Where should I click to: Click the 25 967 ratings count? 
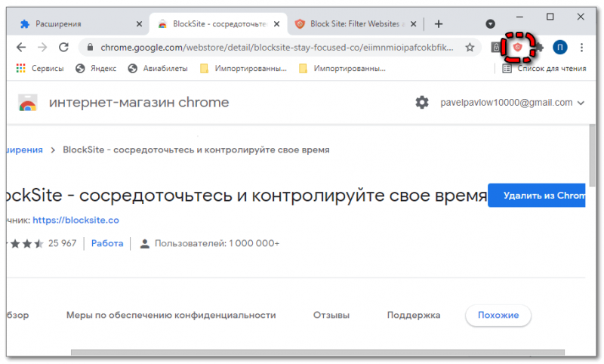coord(63,243)
